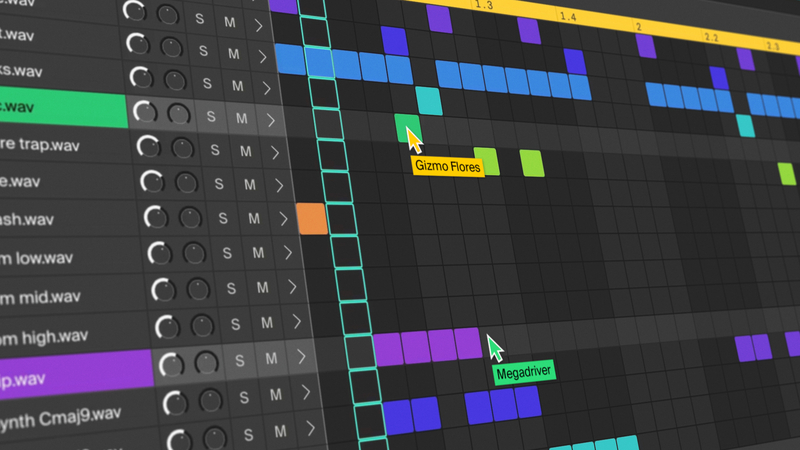Expand the ash.wav track chevron
800x450 pixels.
click(x=283, y=219)
